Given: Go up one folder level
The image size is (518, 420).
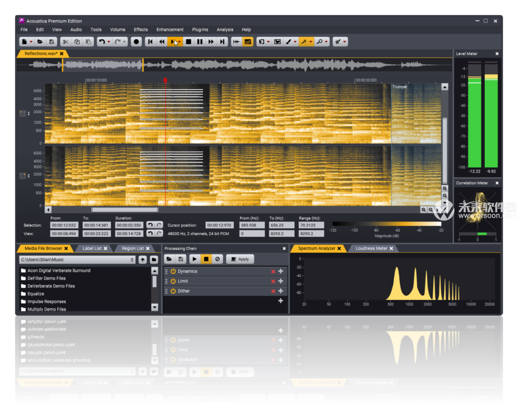Looking at the screenshot, I should point(143,260).
